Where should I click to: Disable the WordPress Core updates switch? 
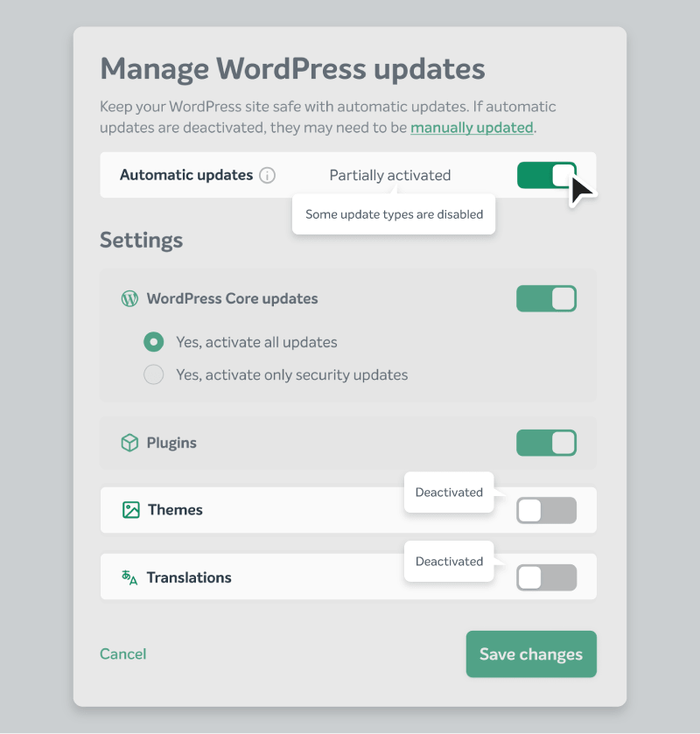pos(546,298)
